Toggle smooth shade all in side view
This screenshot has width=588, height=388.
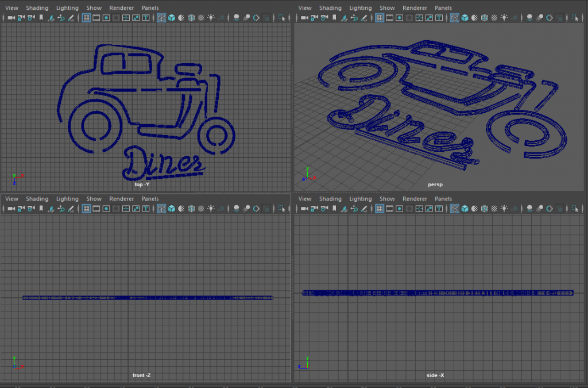pyautogui.click(x=464, y=209)
